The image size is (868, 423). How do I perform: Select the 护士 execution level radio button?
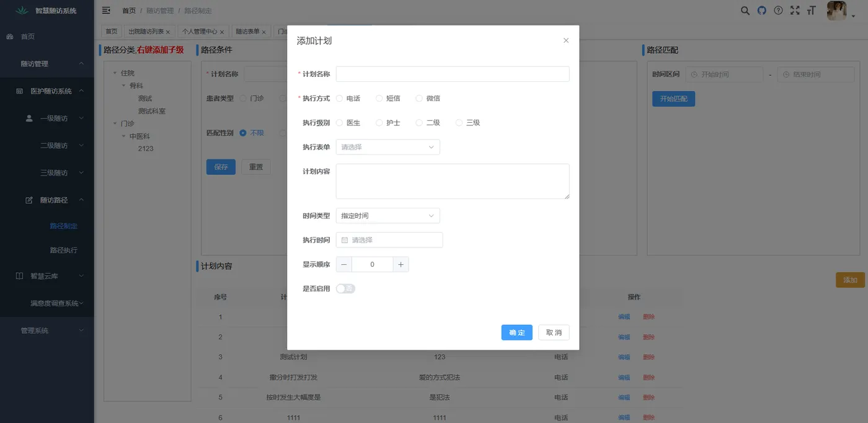379,122
